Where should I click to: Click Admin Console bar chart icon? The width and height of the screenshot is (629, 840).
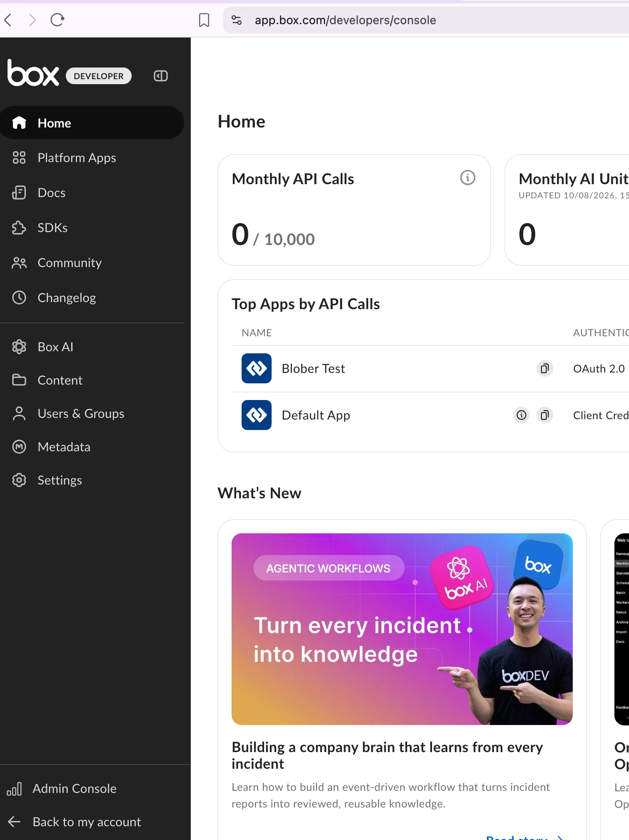click(14, 788)
